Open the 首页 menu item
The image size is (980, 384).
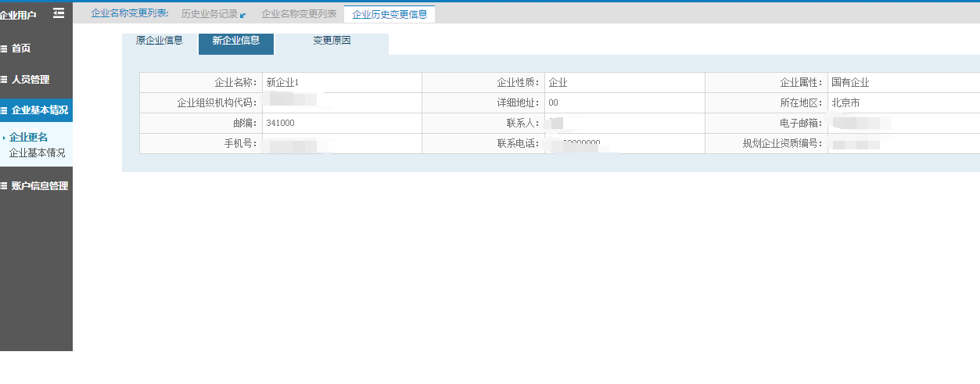(x=21, y=48)
